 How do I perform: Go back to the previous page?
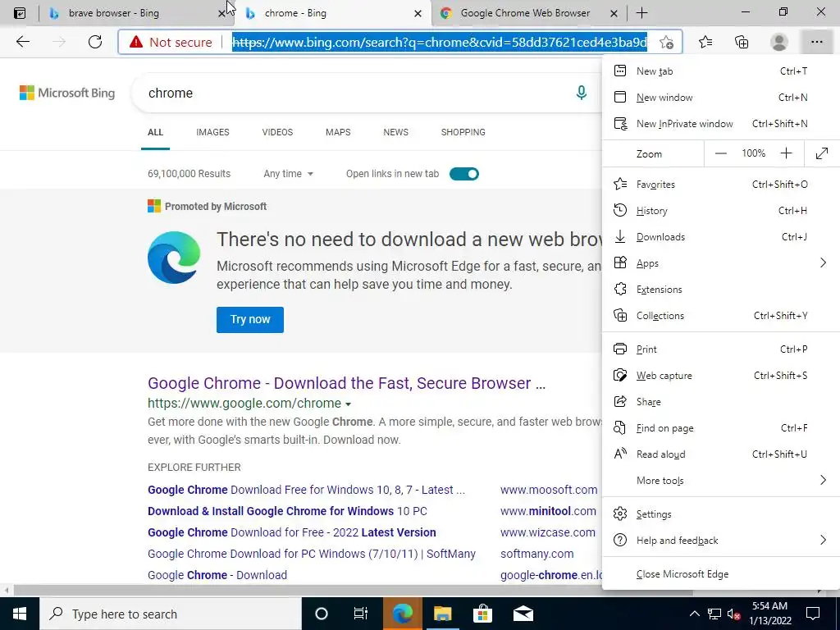tap(22, 42)
